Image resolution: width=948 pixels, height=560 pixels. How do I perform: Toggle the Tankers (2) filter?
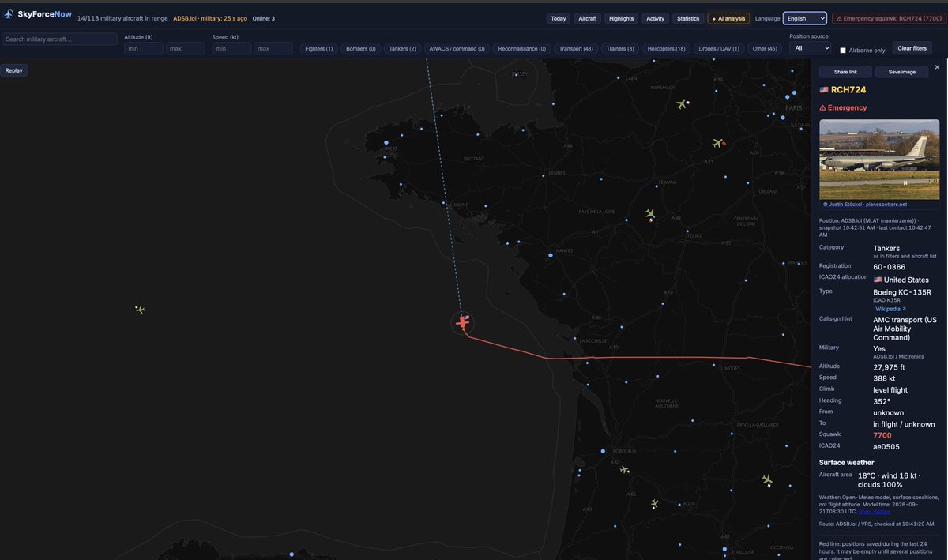click(403, 49)
